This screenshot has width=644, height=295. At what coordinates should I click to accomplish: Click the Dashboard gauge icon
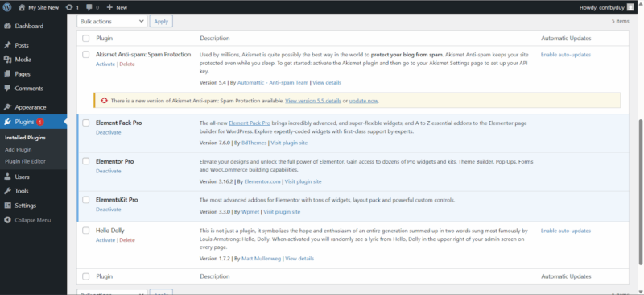[x=7, y=27]
